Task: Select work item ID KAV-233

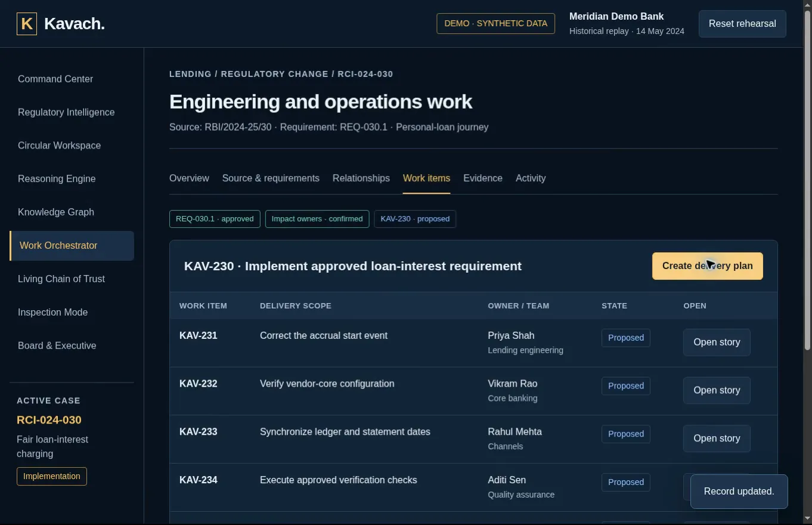Action: pyautogui.click(x=199, y=432)
